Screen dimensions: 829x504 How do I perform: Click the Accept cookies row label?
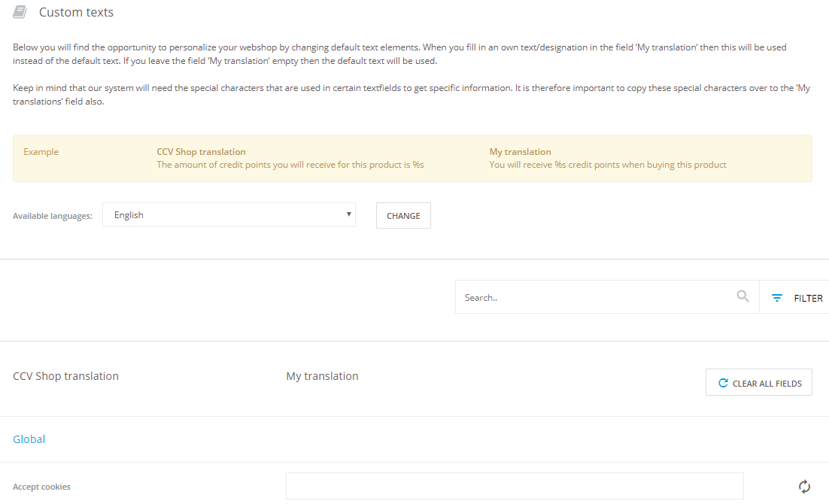tap(41, 487)
